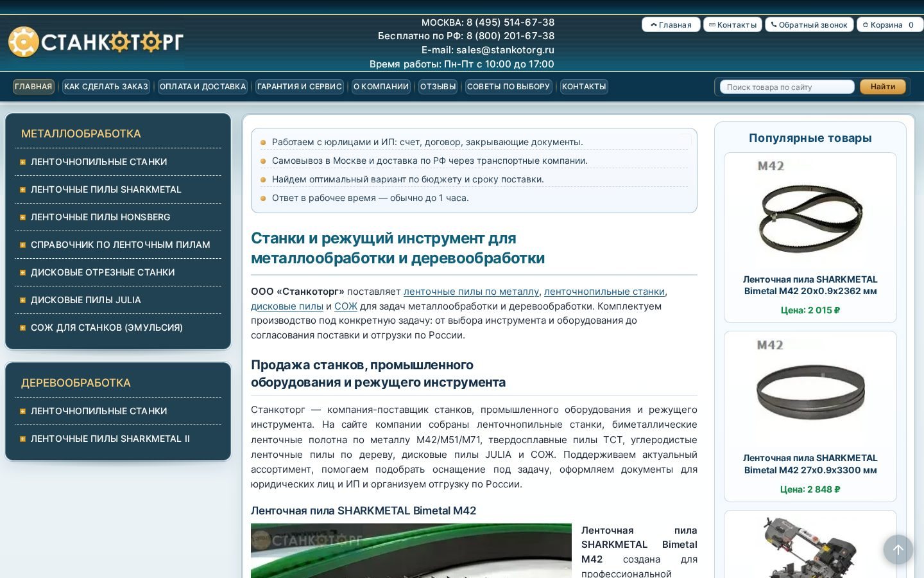Open О КОМПАНИИ menu item
The height and width of the screenshot is (578, 924).
click(x=381, y=87)
